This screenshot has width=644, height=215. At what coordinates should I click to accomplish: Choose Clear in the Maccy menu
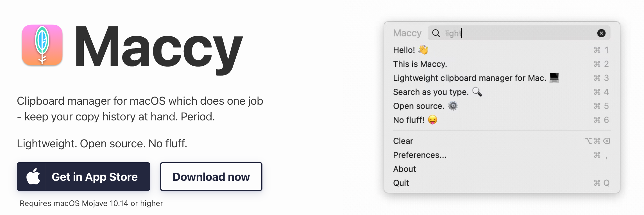click(403, 141)
